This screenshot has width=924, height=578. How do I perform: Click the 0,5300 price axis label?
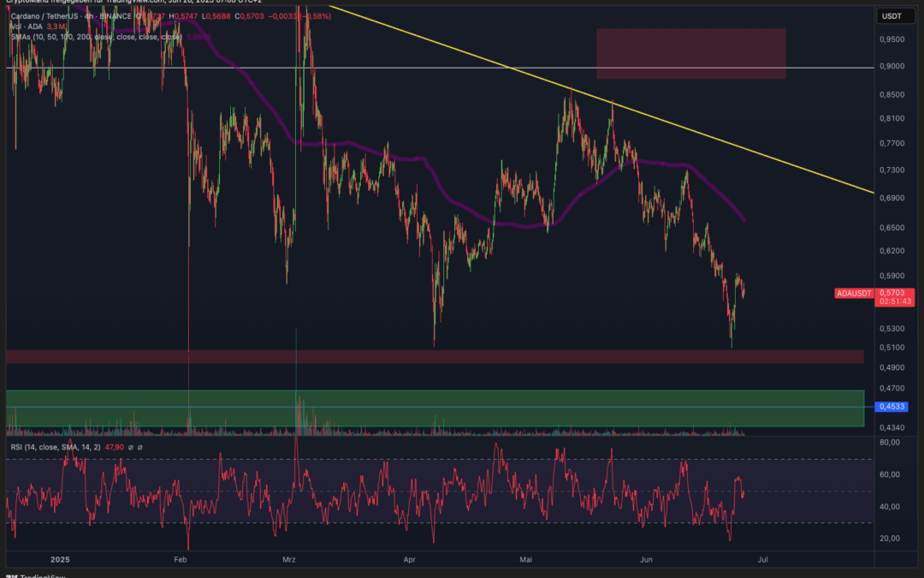[891, 329]
